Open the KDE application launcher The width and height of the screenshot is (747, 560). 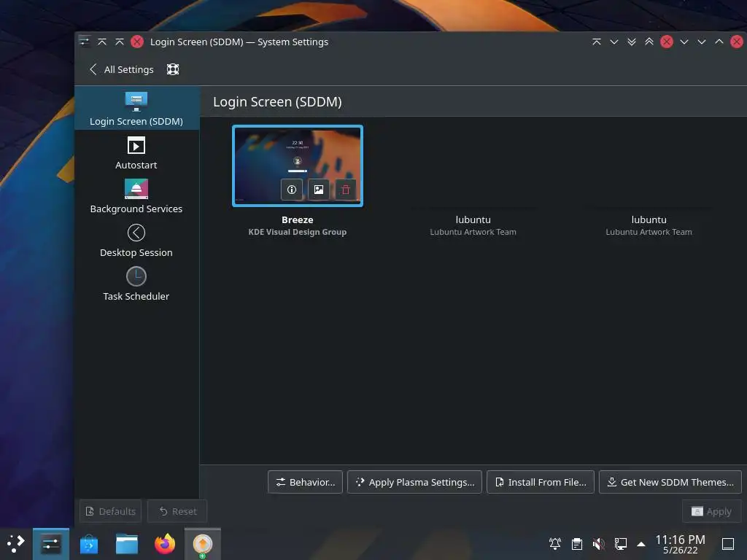coord(16,544)
